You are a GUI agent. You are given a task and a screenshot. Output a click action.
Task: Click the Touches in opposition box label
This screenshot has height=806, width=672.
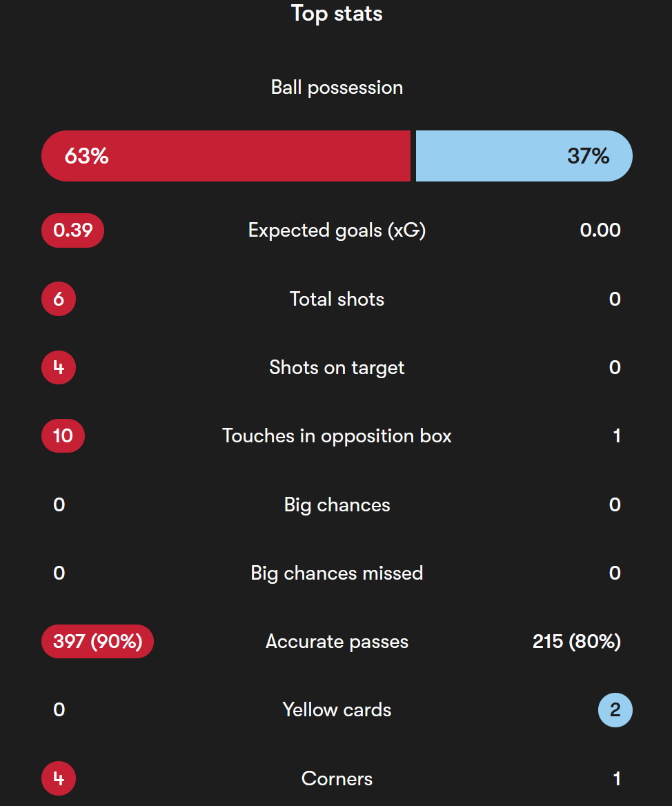(x=337, y=436)
